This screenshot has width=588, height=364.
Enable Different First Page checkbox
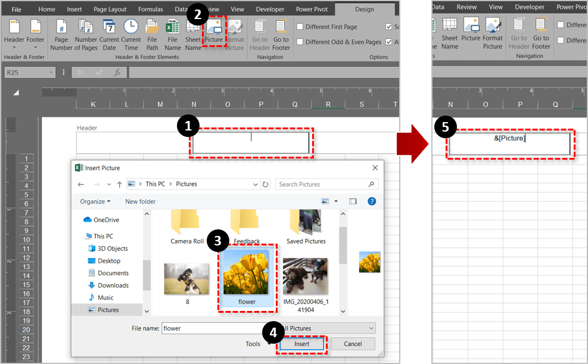(300, 27)
